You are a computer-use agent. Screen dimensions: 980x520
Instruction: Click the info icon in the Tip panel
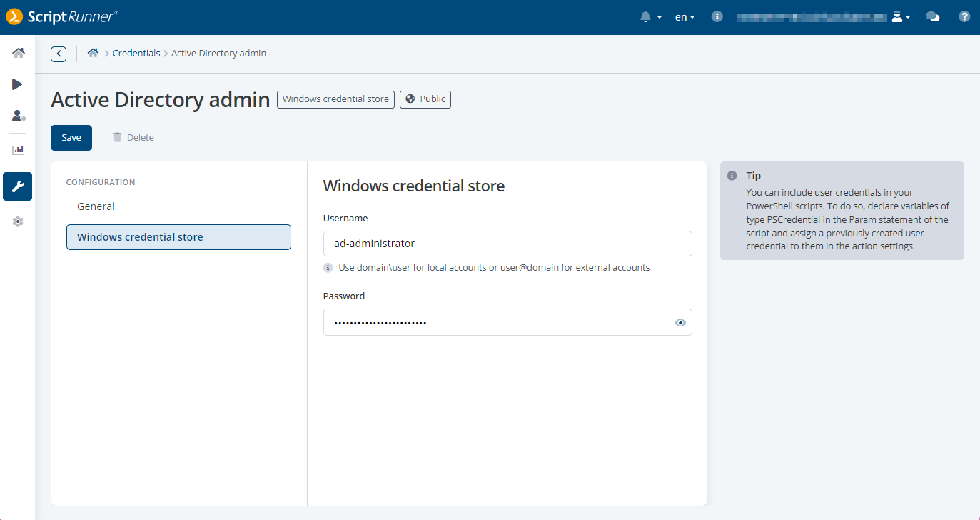tap(732, 176)
